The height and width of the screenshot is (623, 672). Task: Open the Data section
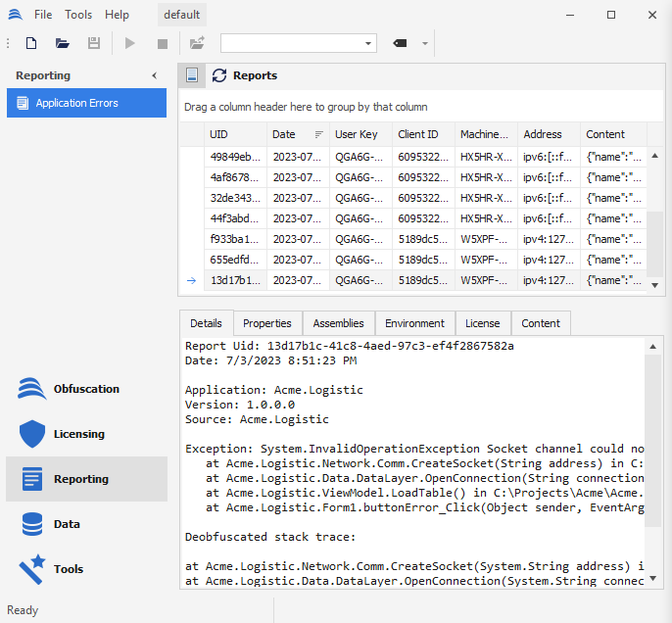(67, 524)
